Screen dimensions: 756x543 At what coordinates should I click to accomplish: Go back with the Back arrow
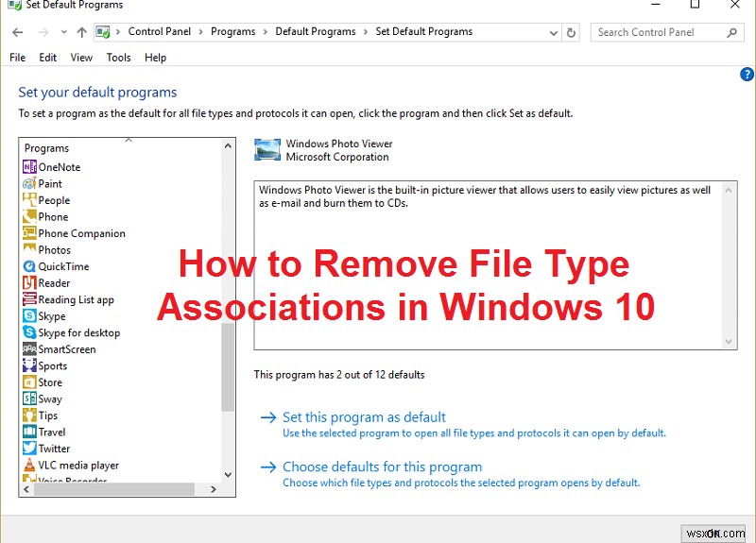pos(17,32)
